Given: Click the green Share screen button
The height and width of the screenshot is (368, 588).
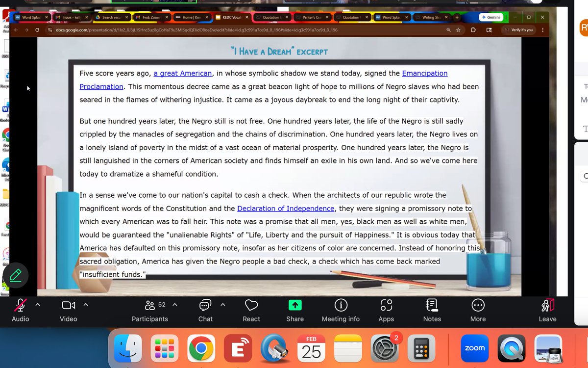Looking at the screenshot, I should click(295, 311).
